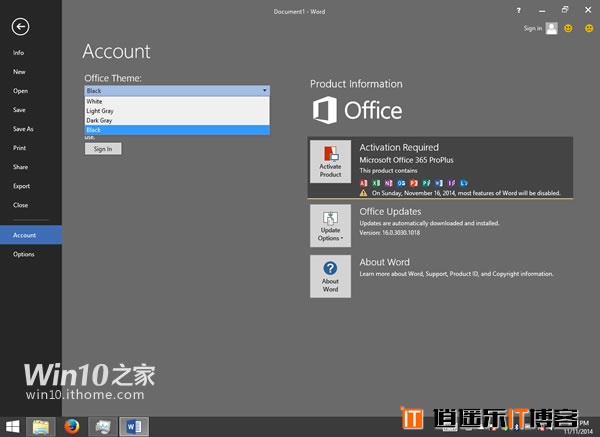
Task: Click the Sign in link at top right
Action: click(533, 28)
